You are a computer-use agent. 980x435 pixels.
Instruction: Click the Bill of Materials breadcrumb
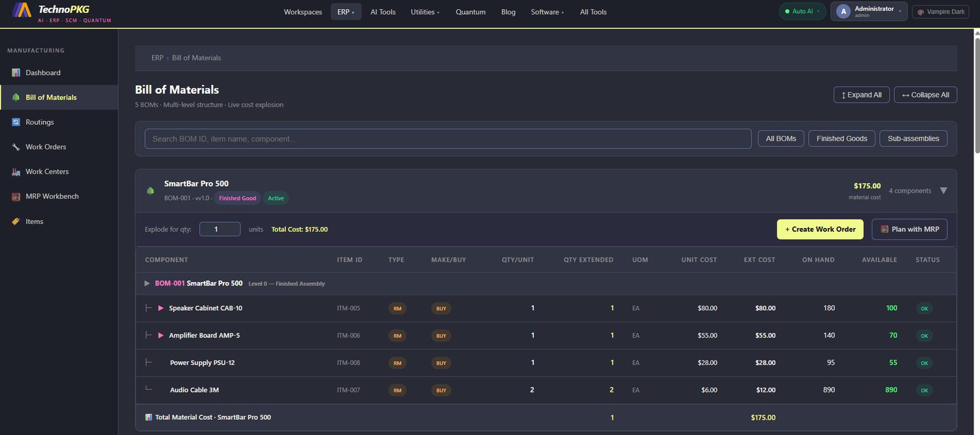[197, 58]
